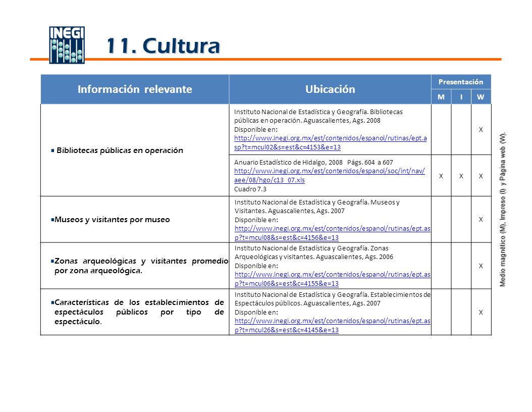Click the vertical 'Medio magnético (M)' legend

click(x=503, y=210)
